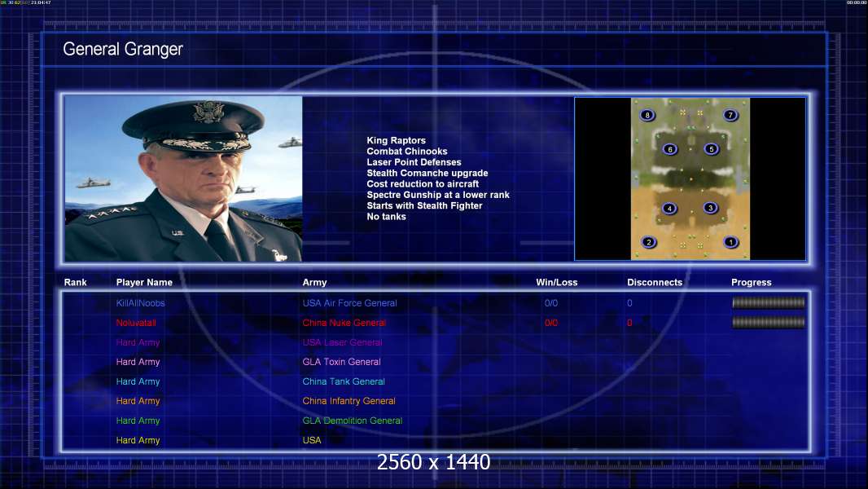This screenshot has width=868, height=489.
Task: Click Hard Army name in the USA Laser General row
Action: [138, 342]
